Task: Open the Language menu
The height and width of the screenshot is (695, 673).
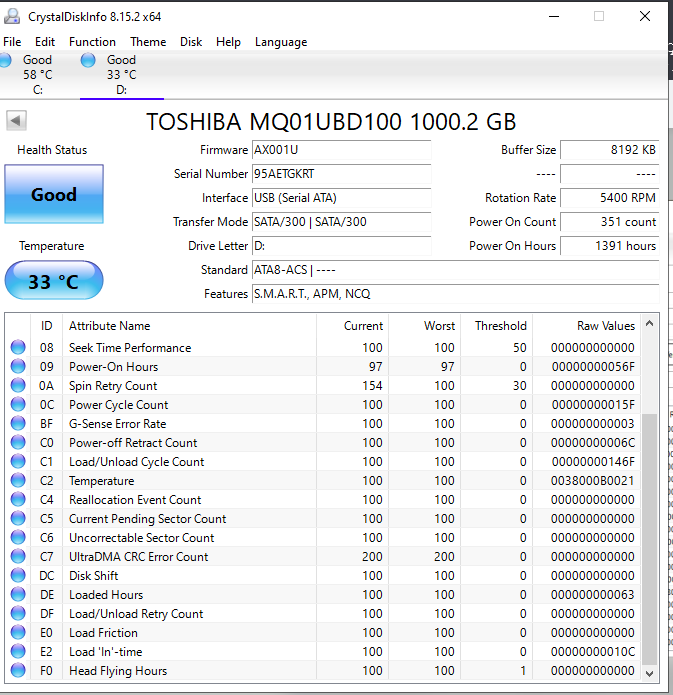Action: pos(281,42)
